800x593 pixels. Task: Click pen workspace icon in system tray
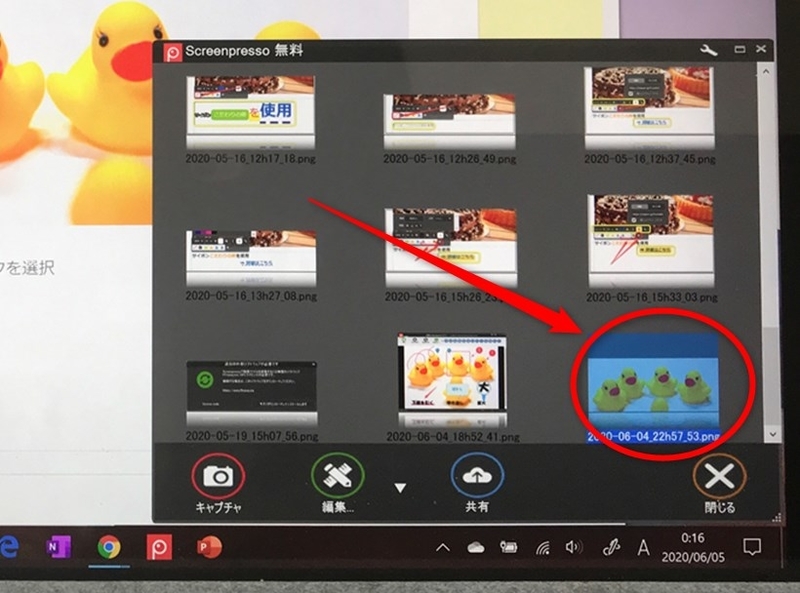pyautogui.click(x=611, y=548)
